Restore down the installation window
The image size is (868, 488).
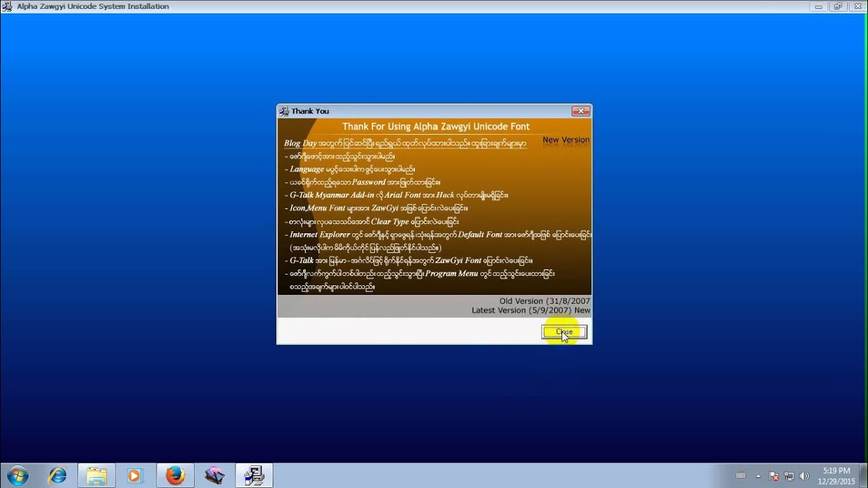pos(837,6)
